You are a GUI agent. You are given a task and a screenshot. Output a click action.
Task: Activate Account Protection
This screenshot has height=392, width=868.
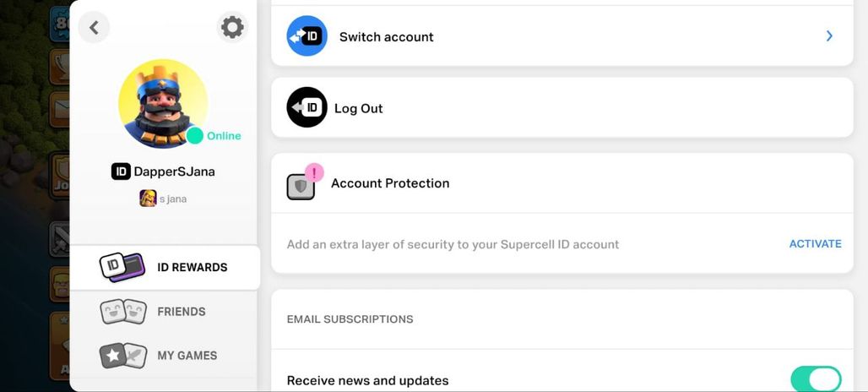click(x=815, y=243)
